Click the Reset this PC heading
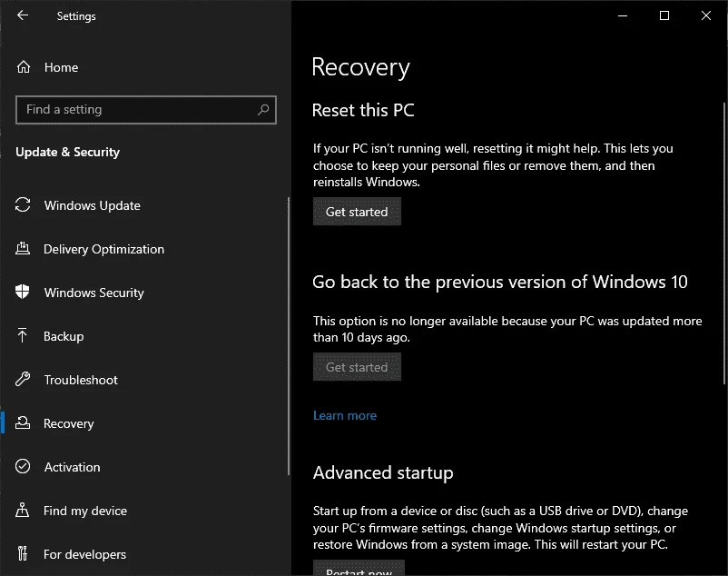The height and width of the screenshot is (576, 728). click(363, 111)
